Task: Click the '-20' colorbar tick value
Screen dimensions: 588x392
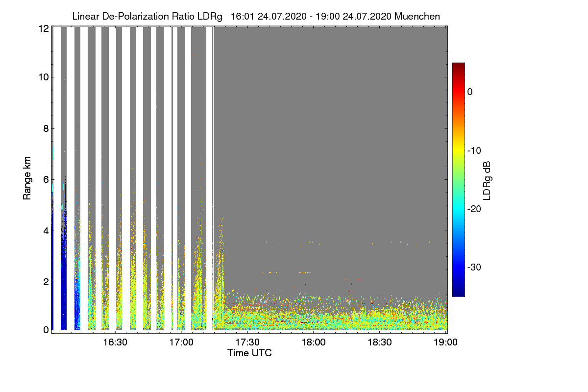Action: [474, 209]
